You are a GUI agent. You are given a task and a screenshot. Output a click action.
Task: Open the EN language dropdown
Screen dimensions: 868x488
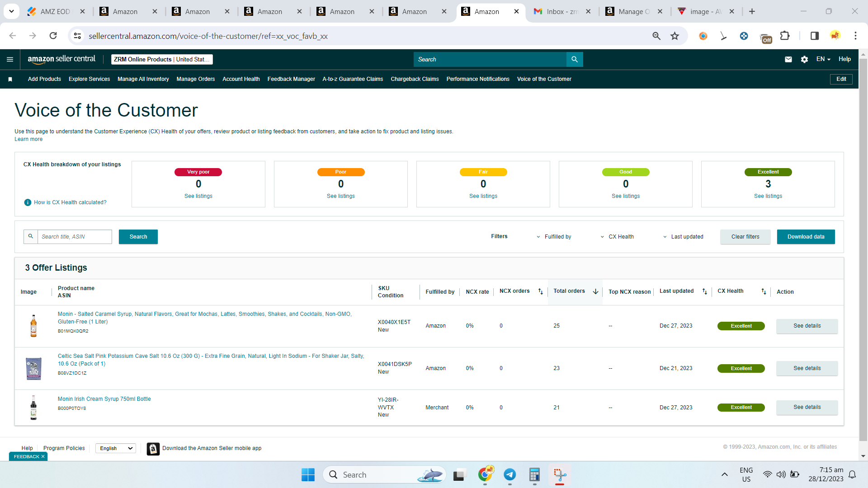(x=823, y=59)
